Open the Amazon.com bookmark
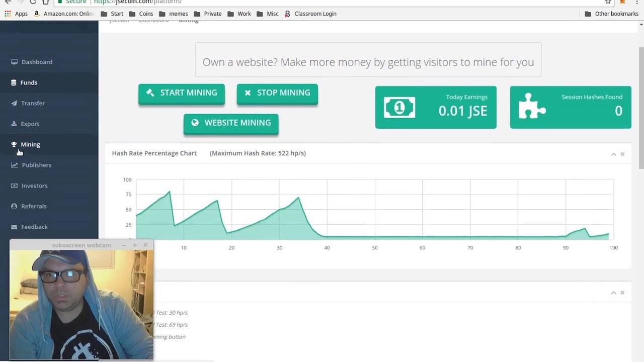Image resolution: width=644 pixels, height=362 pixels. 64,14
